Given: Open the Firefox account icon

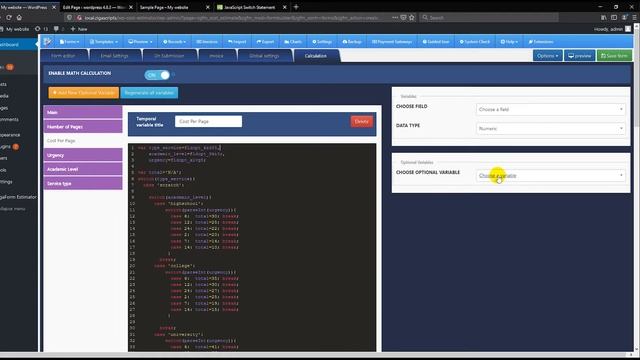Looking at the screenshot, I should pyautogui.click(x=624, y=18).
